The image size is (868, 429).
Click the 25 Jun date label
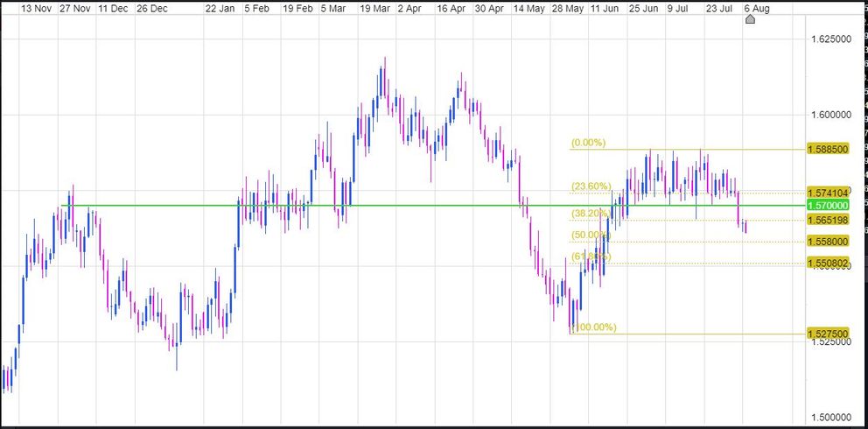(643, 9)
